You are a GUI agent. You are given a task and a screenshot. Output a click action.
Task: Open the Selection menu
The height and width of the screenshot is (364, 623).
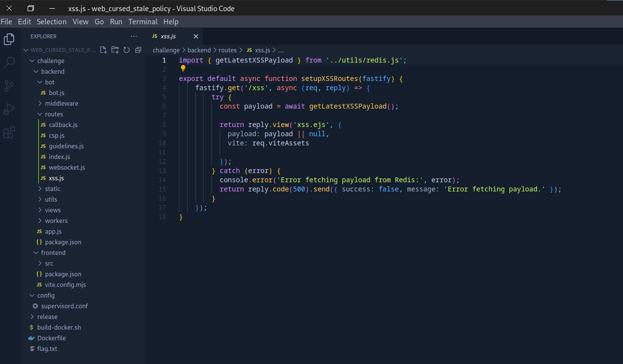[x=51, y=21]
